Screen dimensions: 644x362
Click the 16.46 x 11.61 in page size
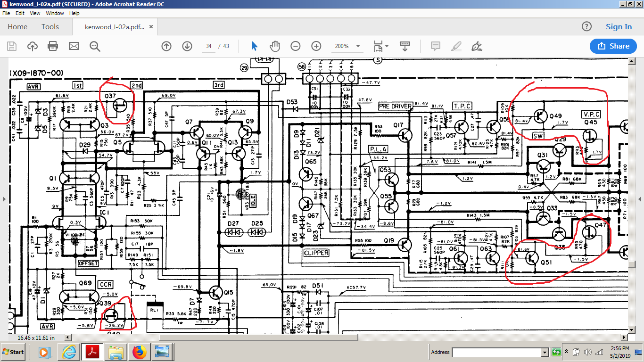36,337
